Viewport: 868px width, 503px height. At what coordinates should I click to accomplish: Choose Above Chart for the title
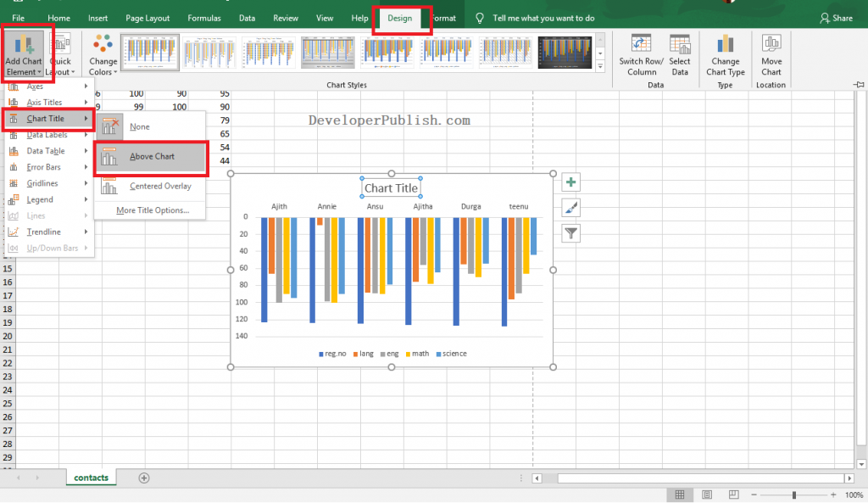pos(151,158)
